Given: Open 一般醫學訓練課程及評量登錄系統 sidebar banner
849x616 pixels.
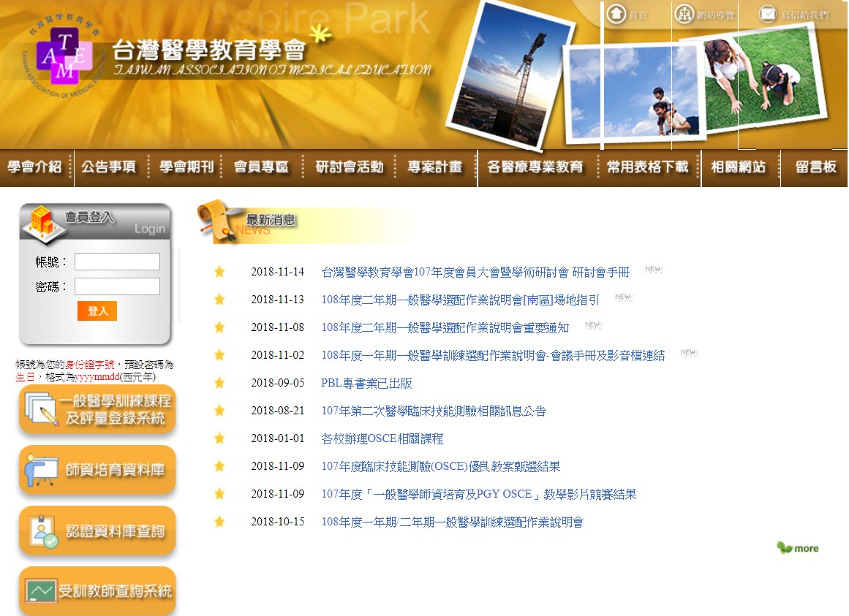Looking at the screenshot, I should [97, 410].
